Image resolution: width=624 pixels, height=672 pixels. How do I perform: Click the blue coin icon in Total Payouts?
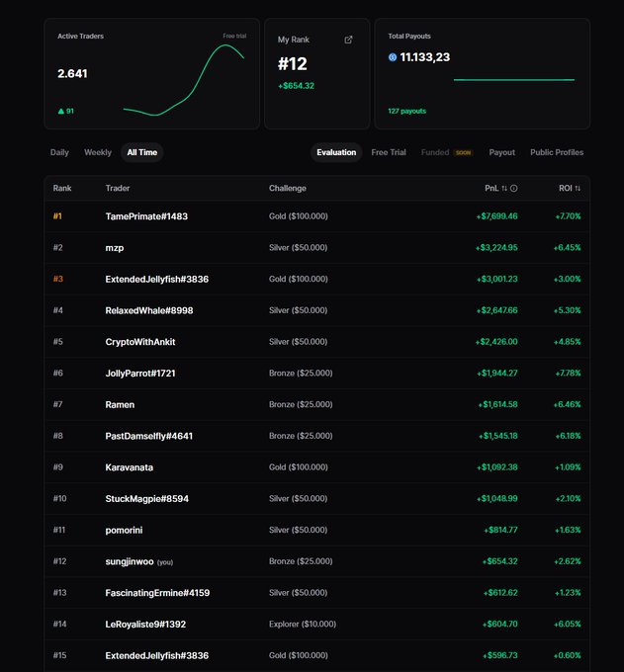click(x=393, y=57)
